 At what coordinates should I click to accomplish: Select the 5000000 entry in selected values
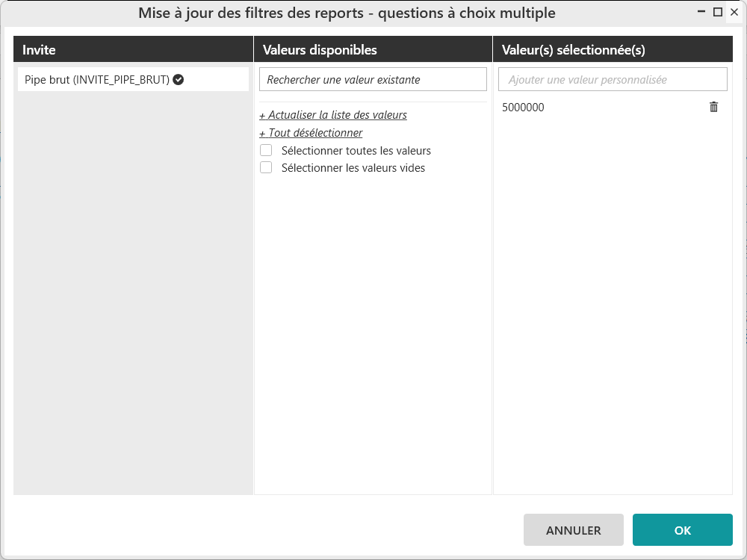[x=524, y=108]
